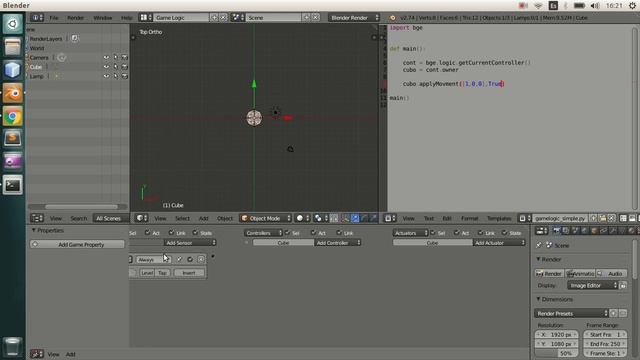Toggle sensors State checkbox
The image size is (640, 360).
pyautogui.click(x=196, y=233)
